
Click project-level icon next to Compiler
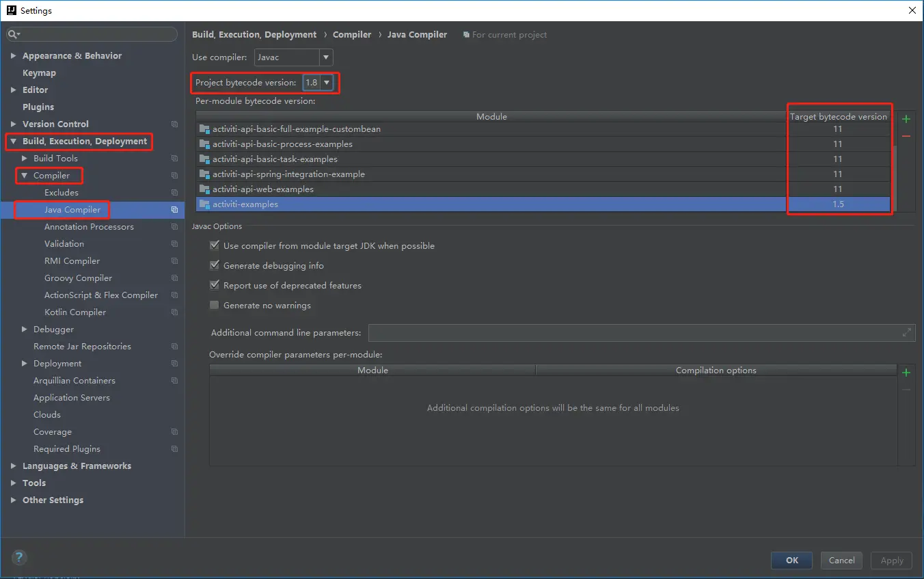point(174,176)
